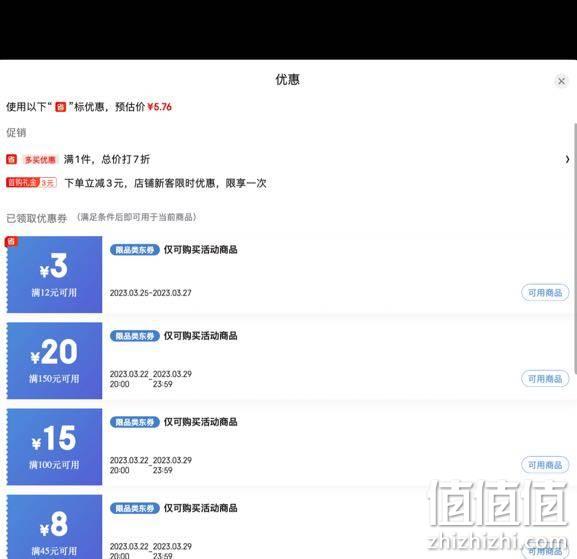577x559 pixels.
Task: Tap 限品类东券 tag on the ¥3 coupon
Action: 135,250
